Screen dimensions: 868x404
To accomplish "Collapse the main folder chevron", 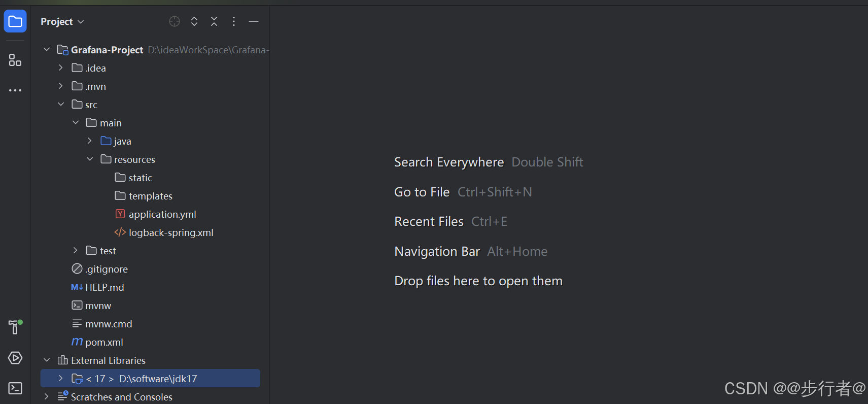I will click(x=76, y=122).
